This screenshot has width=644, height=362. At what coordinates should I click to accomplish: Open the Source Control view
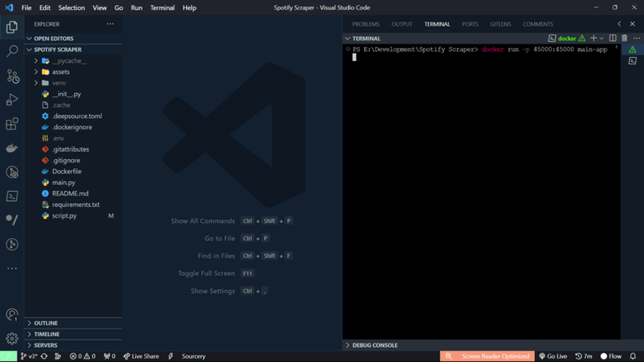coord(12,76)
